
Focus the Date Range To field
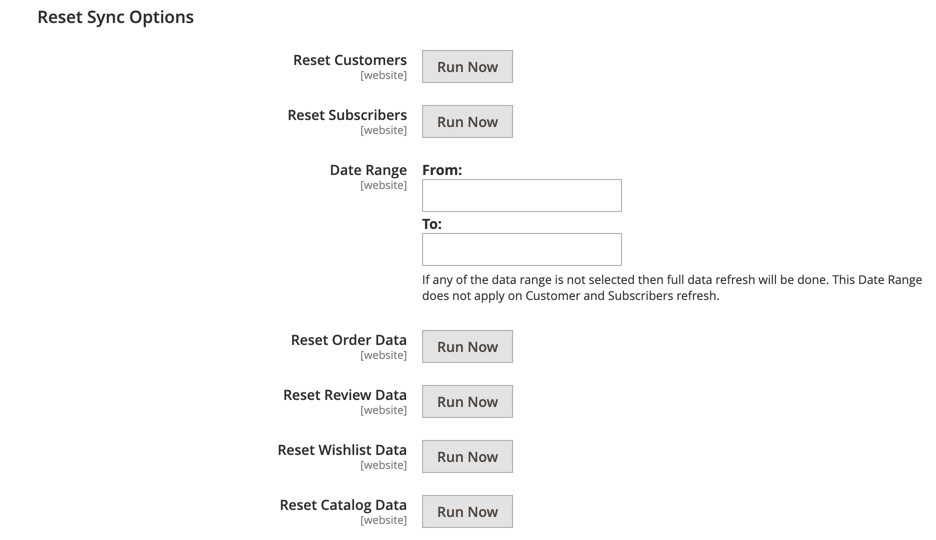(522, 249)
